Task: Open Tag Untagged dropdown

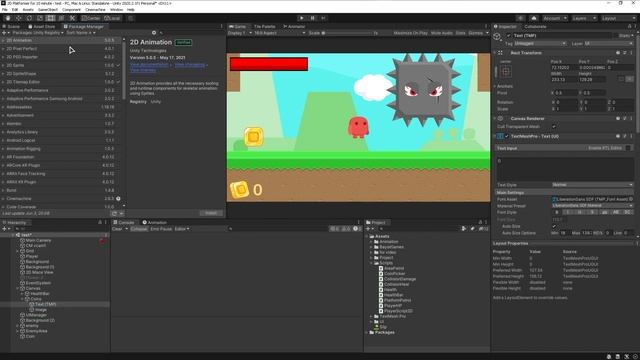Action: (x=540, y=43)
